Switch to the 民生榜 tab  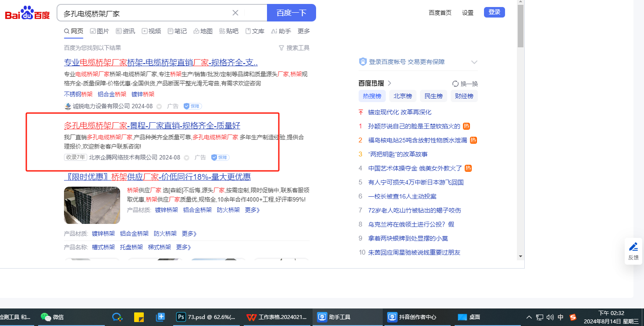(433, 96)
